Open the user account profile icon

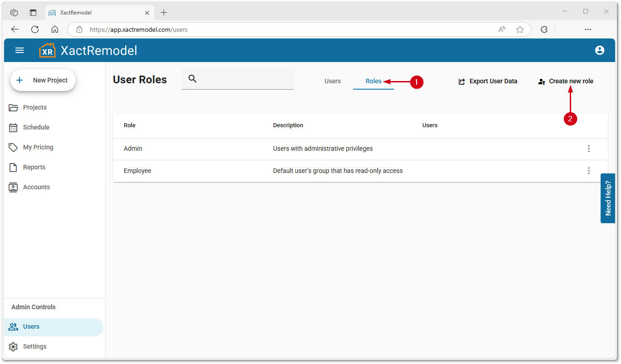[x=599, y=50]
